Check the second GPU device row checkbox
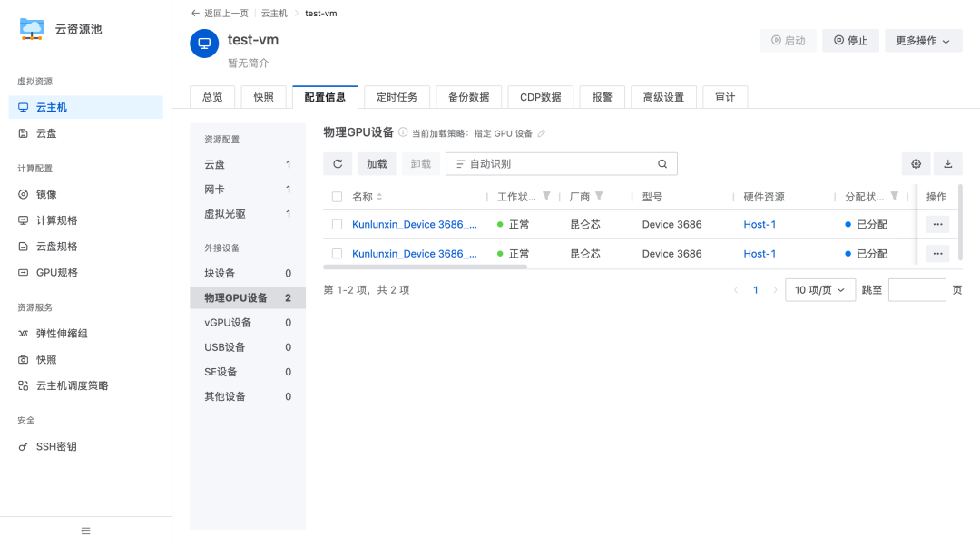 tap(335, 253)
